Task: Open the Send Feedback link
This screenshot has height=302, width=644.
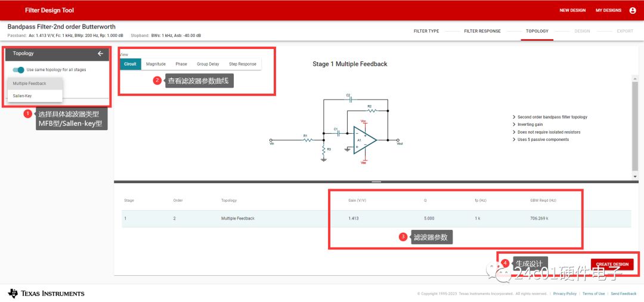Action: click(x=624, y=294)
